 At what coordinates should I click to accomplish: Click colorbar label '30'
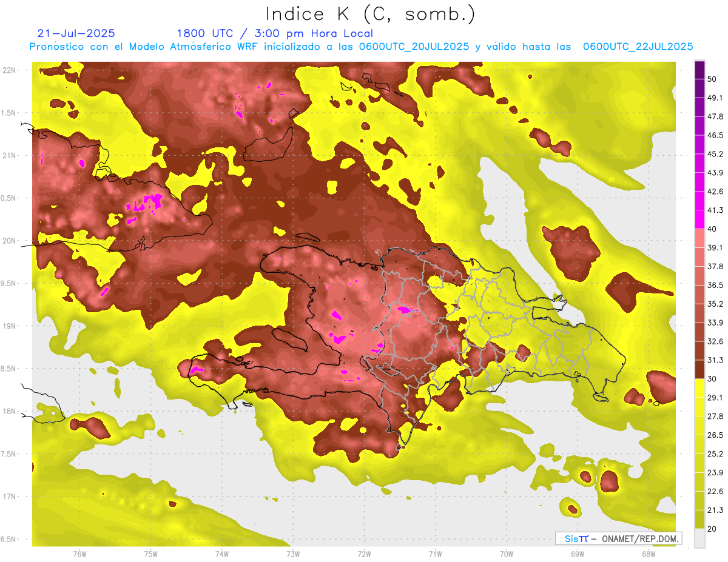click(x=712, y=379)
